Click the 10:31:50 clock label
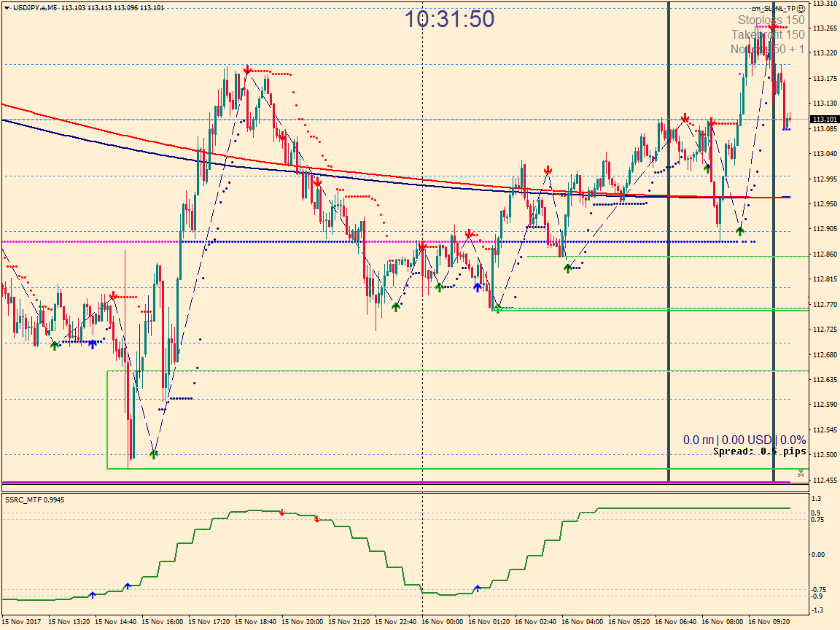840x630 pixels. coord(449,19)
